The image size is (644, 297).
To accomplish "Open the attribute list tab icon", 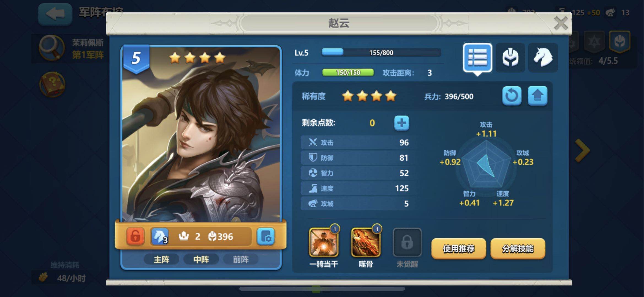I will tap(477, 58).
